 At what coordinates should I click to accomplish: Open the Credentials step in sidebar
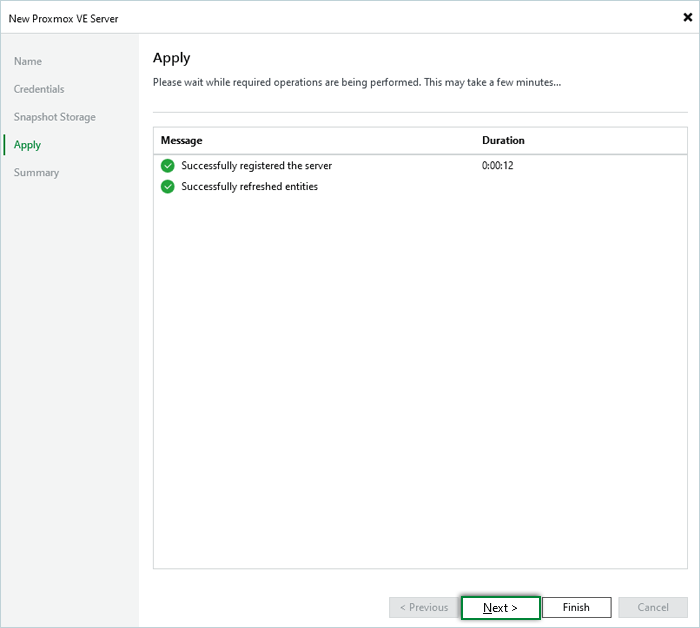point(39,90)
